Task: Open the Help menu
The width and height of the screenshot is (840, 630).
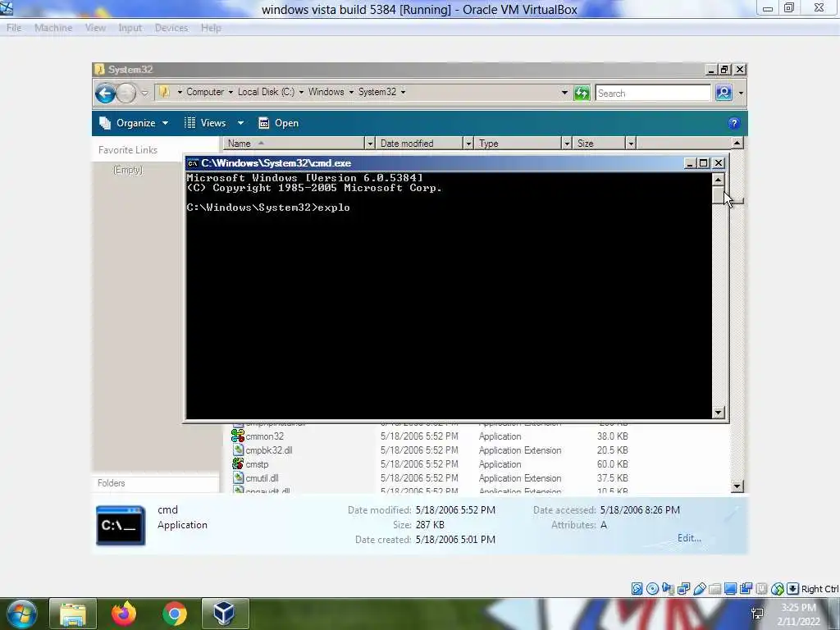Action: click(211, 28)
